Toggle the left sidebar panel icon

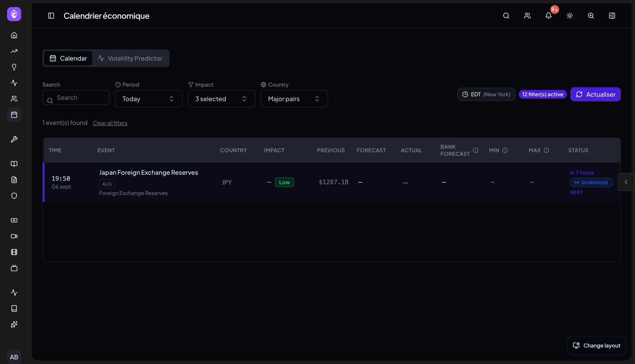pos(51,15)
